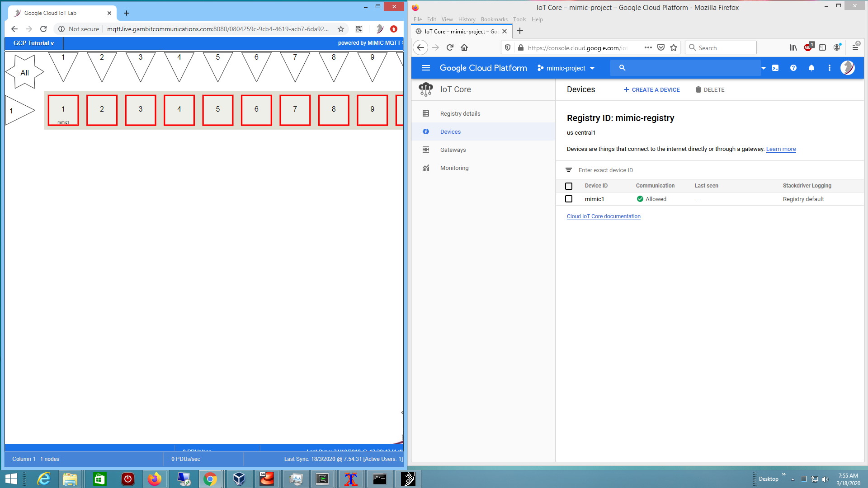
Task: Click the Chrome address bar URL
Action: click(x=218, y=29)
